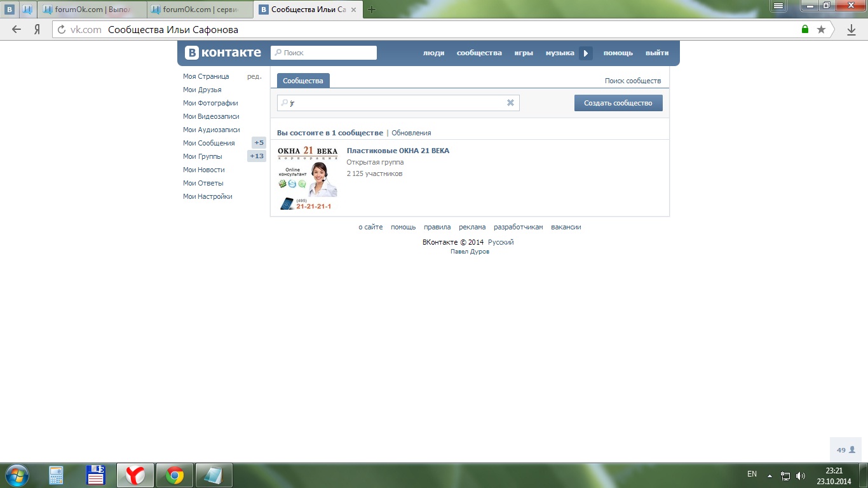
Task: Open Мои Новости
Action: 204,170
